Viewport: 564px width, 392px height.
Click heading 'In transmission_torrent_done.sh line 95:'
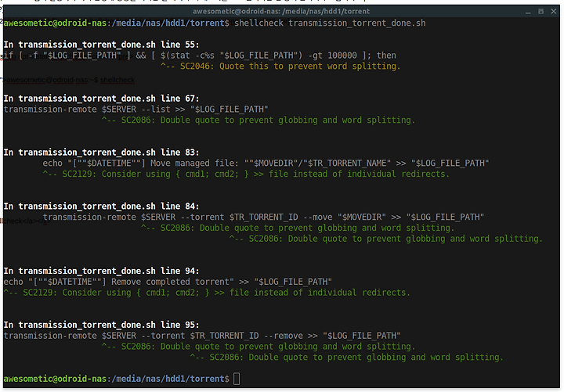coord(101,325)
